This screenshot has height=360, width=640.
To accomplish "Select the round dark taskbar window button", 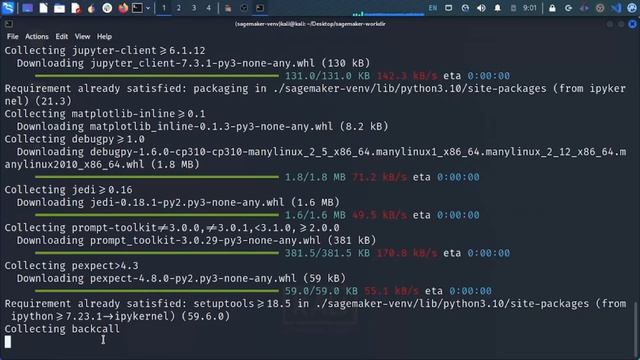I will point(244,8).
